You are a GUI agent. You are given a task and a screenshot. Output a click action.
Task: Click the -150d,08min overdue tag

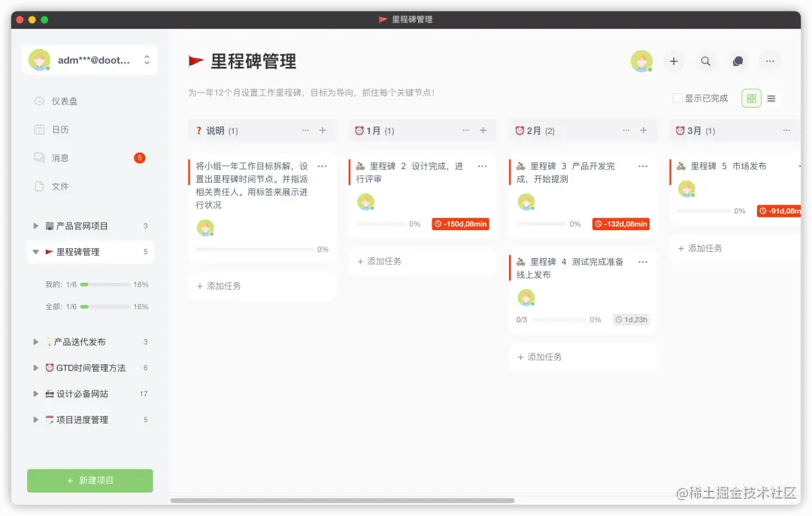[x=460, y=224]
